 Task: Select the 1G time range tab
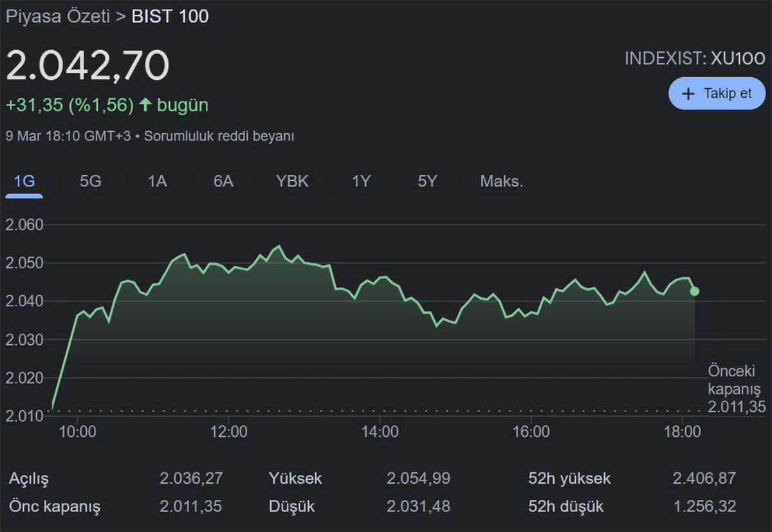tap(24, 181)
